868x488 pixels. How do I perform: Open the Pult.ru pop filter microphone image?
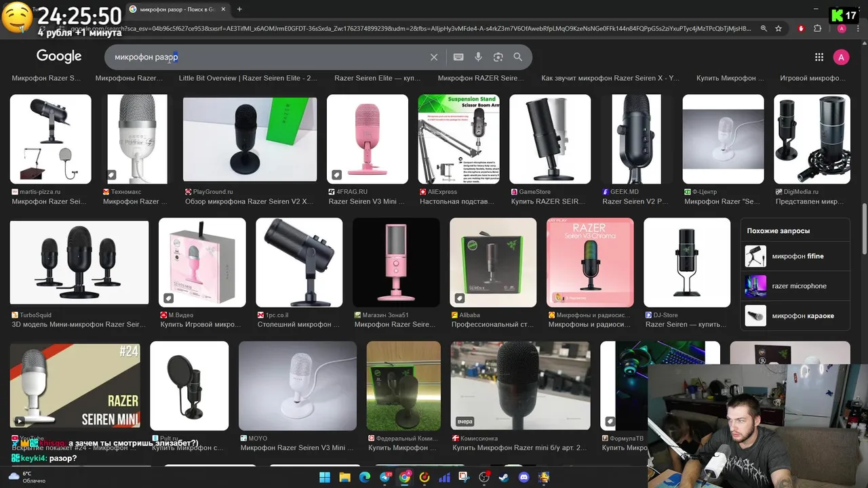pyautogui.click(x=189, y=386)
